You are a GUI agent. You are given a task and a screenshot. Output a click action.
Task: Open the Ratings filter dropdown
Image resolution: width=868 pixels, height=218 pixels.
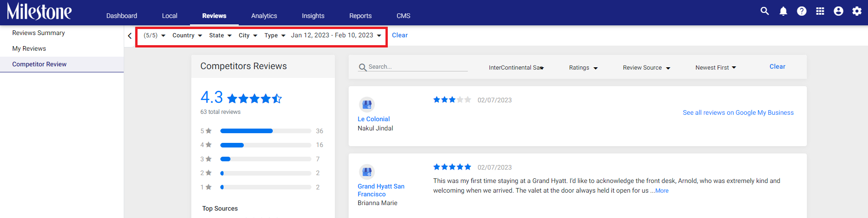coord(583,68)
